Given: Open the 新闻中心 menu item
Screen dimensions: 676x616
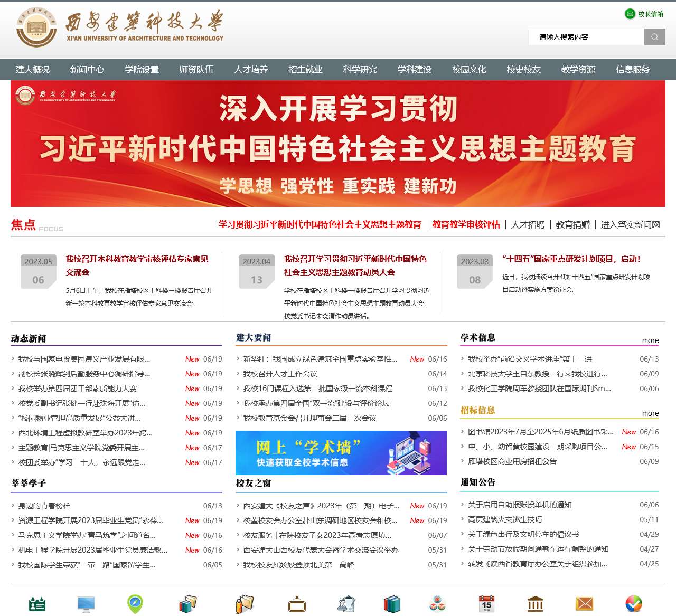Looking at the screenshot, I should pos(87,69).
